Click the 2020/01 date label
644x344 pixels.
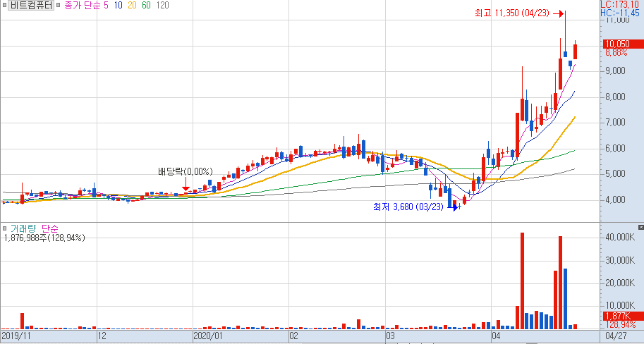point(207,336)
